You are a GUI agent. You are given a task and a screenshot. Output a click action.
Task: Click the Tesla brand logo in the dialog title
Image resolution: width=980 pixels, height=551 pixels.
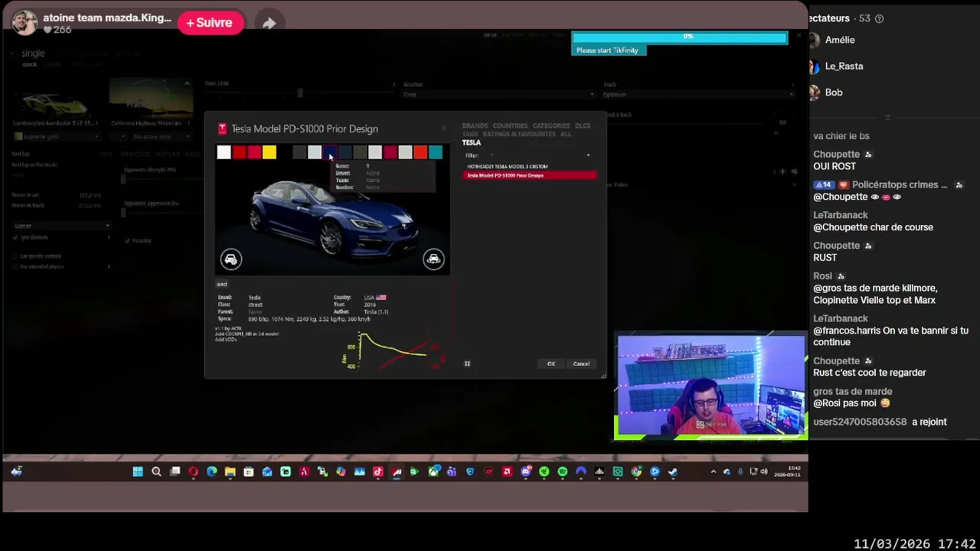coord(222,129)
